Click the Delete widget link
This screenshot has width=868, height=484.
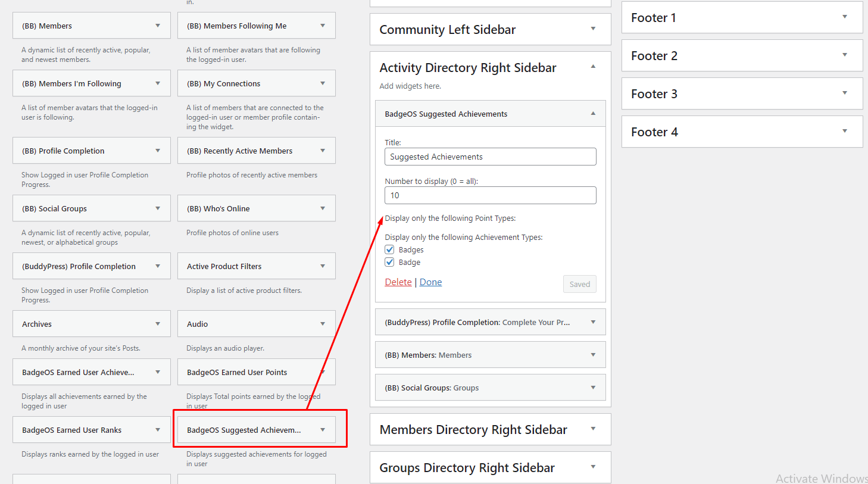398,282
